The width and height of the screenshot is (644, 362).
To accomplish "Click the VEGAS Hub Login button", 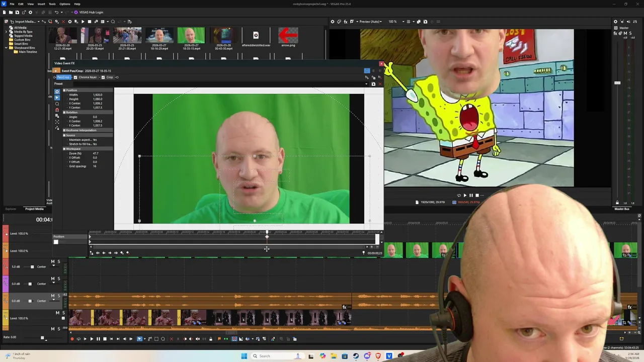I will [89, 12].
